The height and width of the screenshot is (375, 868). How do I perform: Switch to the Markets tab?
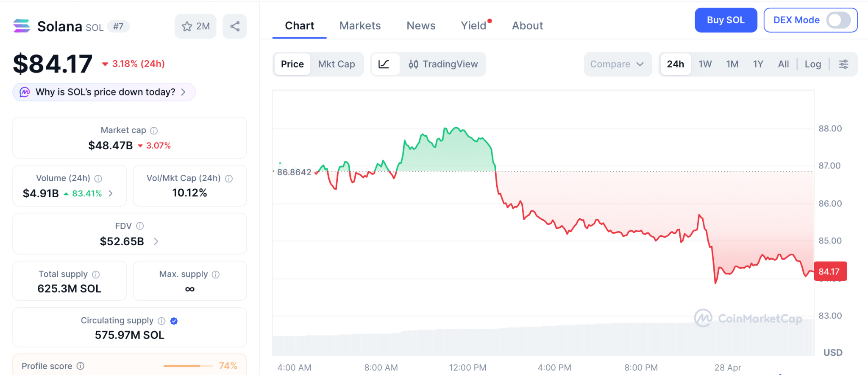(360, 26)
